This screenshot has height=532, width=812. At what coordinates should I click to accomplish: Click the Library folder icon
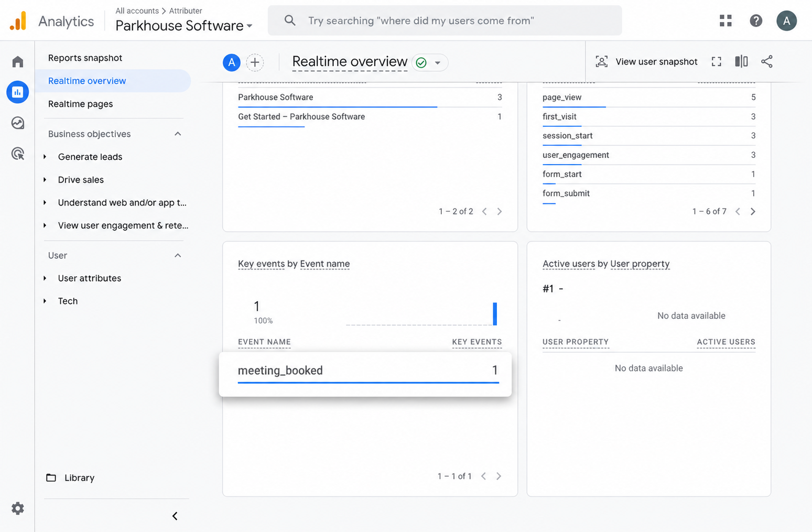pos(51,477)
